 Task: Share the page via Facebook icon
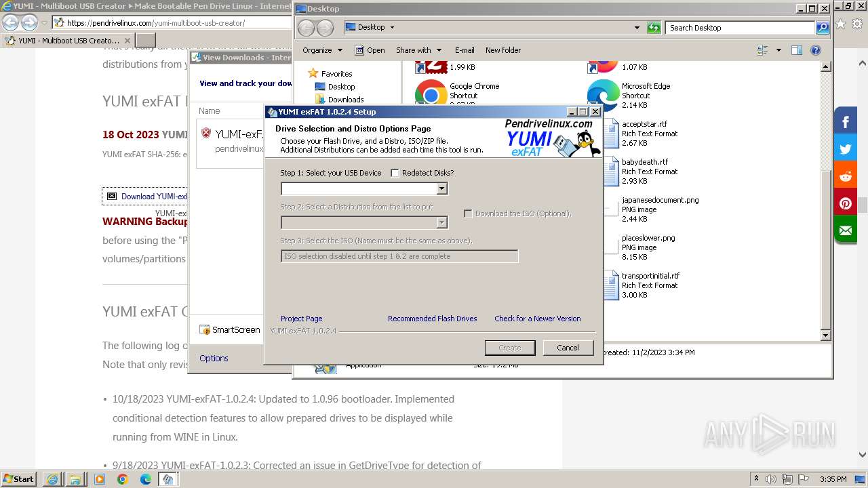click(846, 122)
